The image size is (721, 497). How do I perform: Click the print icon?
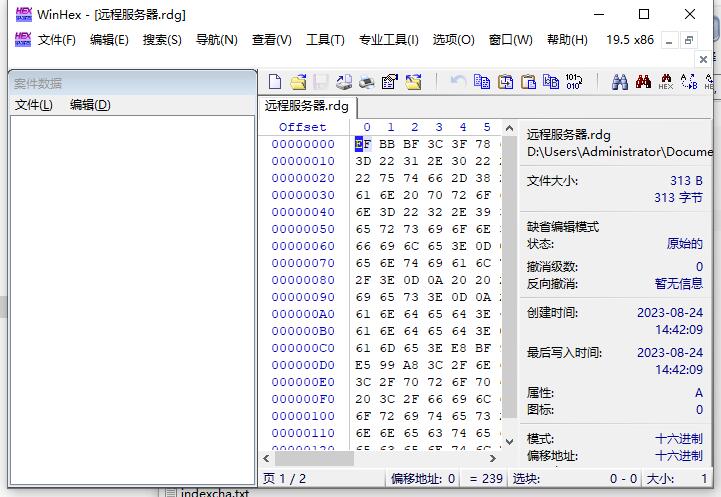pyautogui.click(x=367, y=82)
